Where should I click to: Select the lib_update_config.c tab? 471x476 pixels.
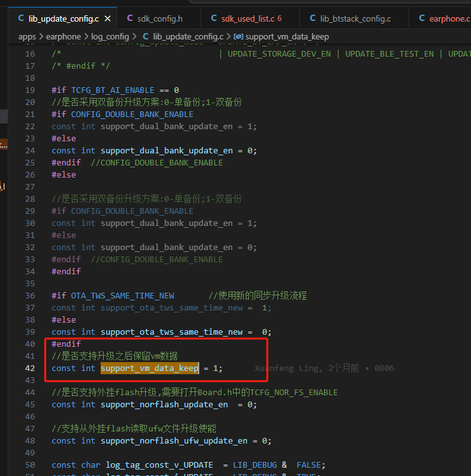(63, 19)
